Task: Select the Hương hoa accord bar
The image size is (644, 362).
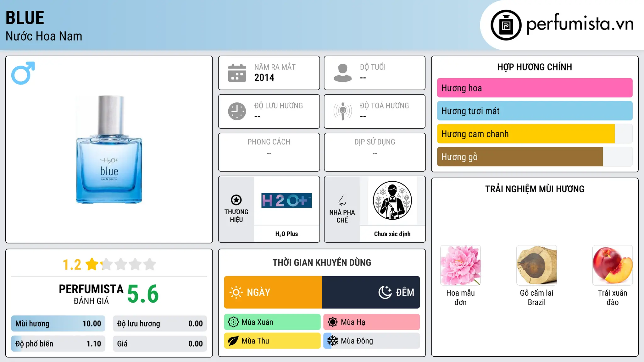Action: tap(535, 88)
